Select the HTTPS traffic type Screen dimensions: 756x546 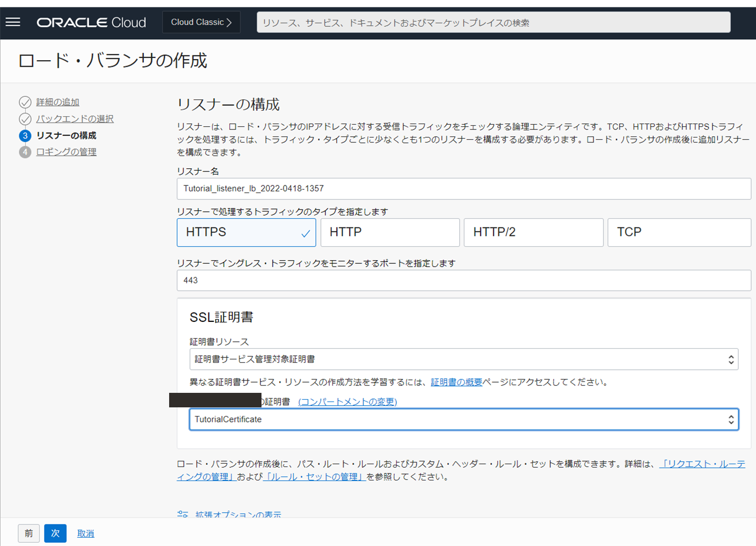[x=246, y=232]
